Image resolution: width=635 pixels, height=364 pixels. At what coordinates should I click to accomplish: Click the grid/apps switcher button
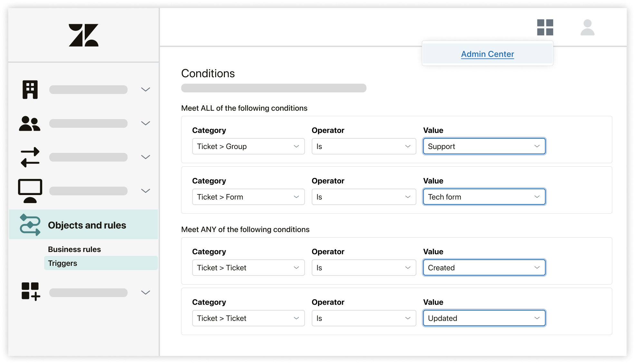pos(545,28)
